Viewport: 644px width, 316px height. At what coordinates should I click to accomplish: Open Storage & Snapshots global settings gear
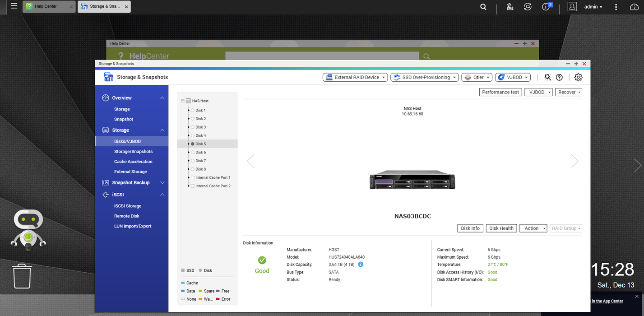pos(578,77)
